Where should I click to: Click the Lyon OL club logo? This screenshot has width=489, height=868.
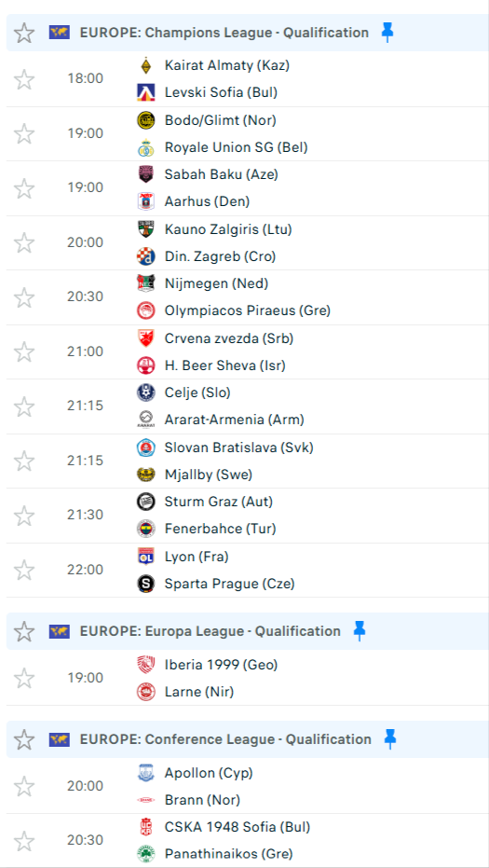pos(146,557)
